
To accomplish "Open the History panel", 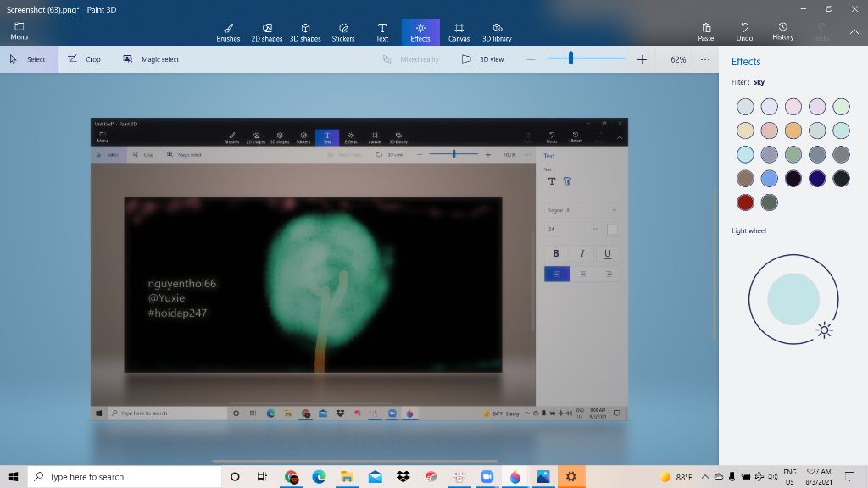I will click(x=782, y=32).
